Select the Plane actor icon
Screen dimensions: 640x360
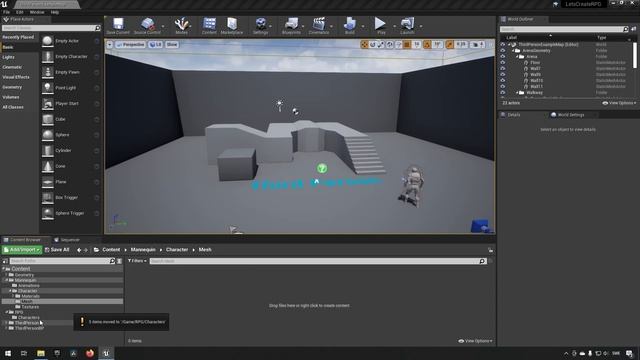[x=47, y=182]
